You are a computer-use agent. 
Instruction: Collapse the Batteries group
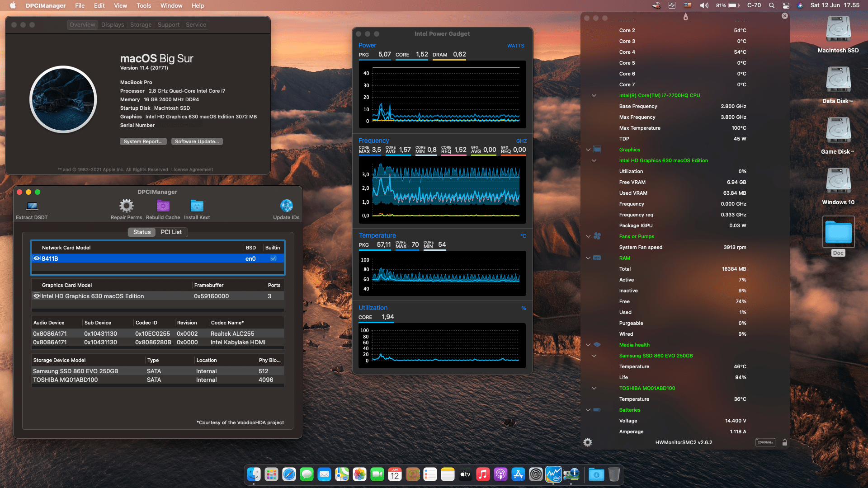coord(588,410)
